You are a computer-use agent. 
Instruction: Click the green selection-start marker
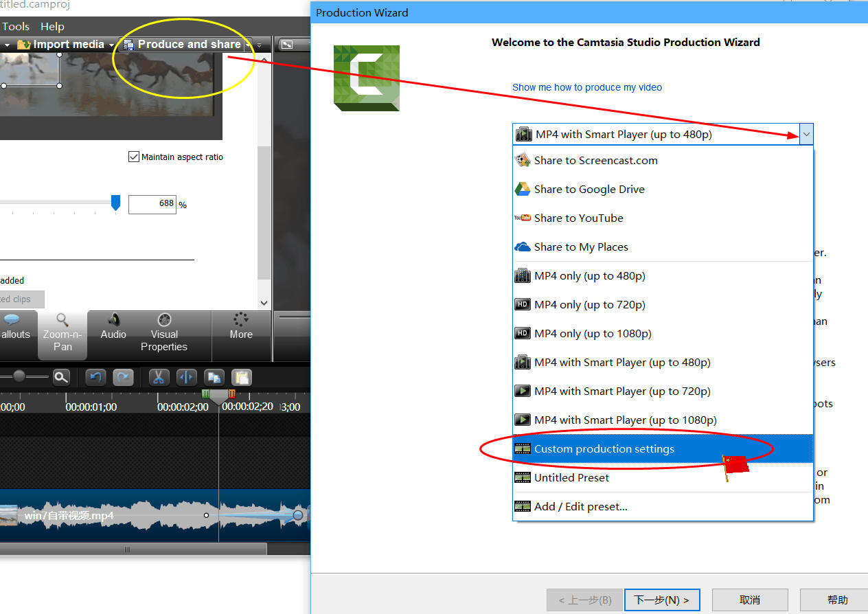(x=205, y=394)
